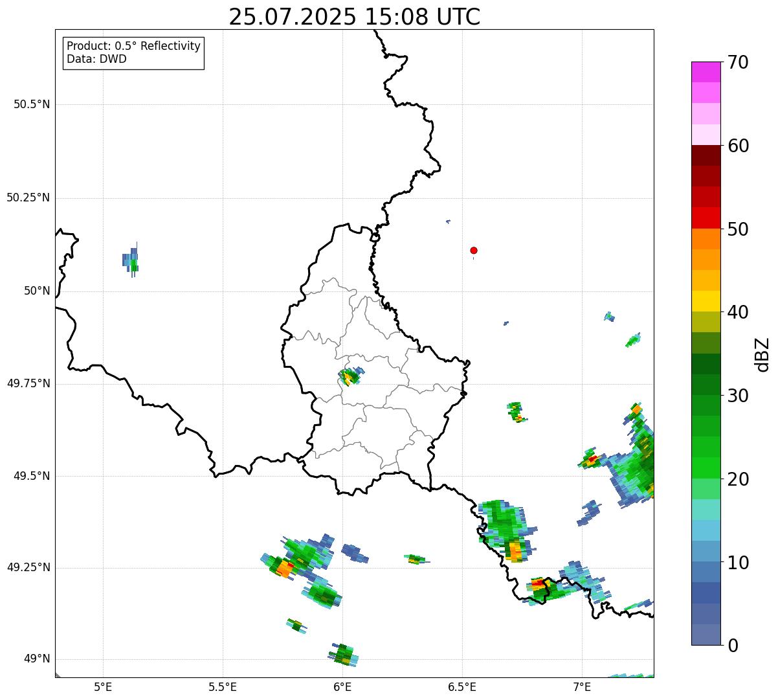The width and height of the screenshot is (778, 700).
Task: Click the "49.75°N" latitude label
Action: [28, 383]
